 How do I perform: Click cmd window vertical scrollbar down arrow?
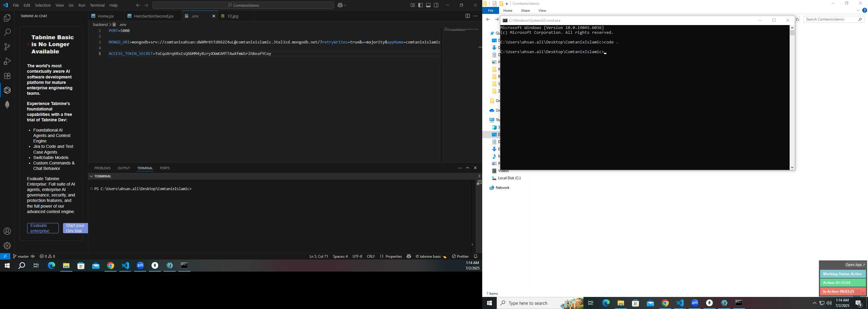pyautogui.click(x=792, y=167)
